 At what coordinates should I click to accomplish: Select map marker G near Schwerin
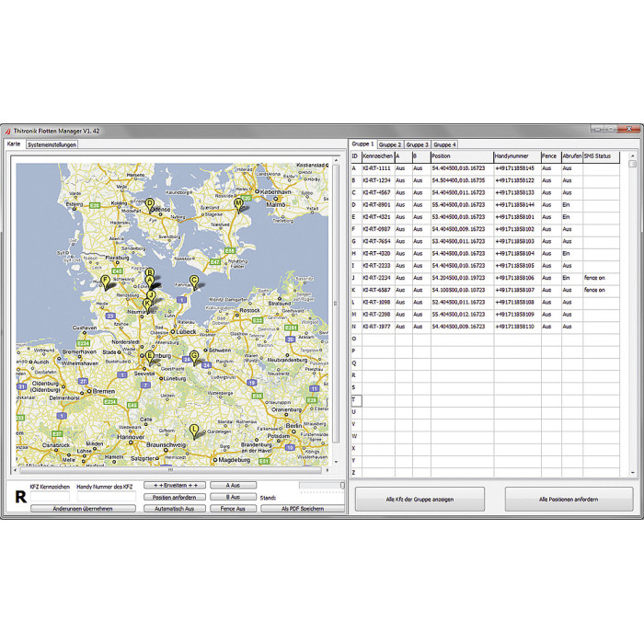[x=194, y=355]
